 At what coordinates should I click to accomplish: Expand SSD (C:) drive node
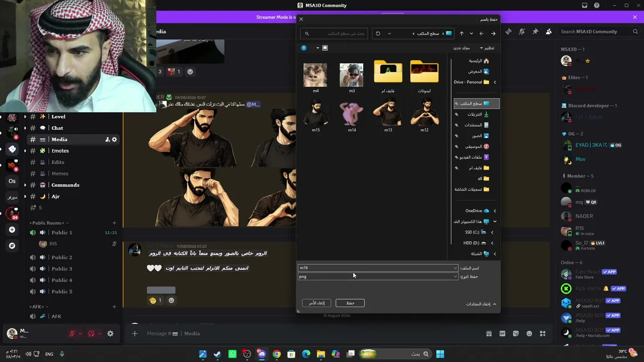pos(492,232)
